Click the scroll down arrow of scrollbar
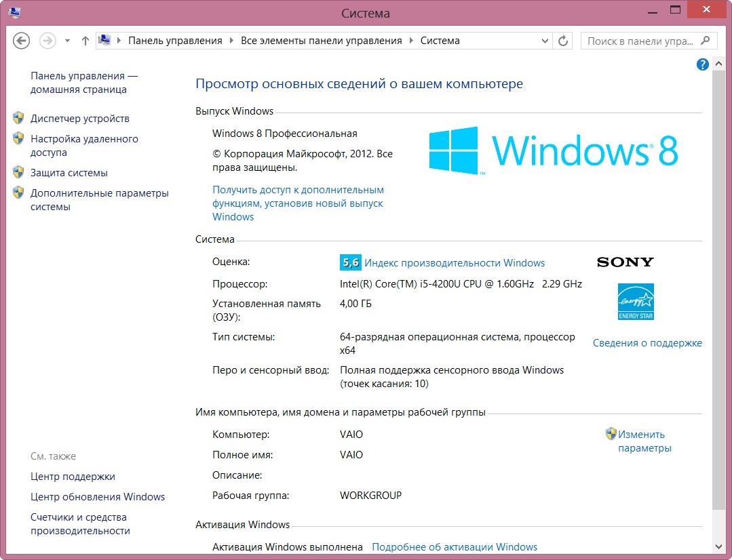 [719, 546]
